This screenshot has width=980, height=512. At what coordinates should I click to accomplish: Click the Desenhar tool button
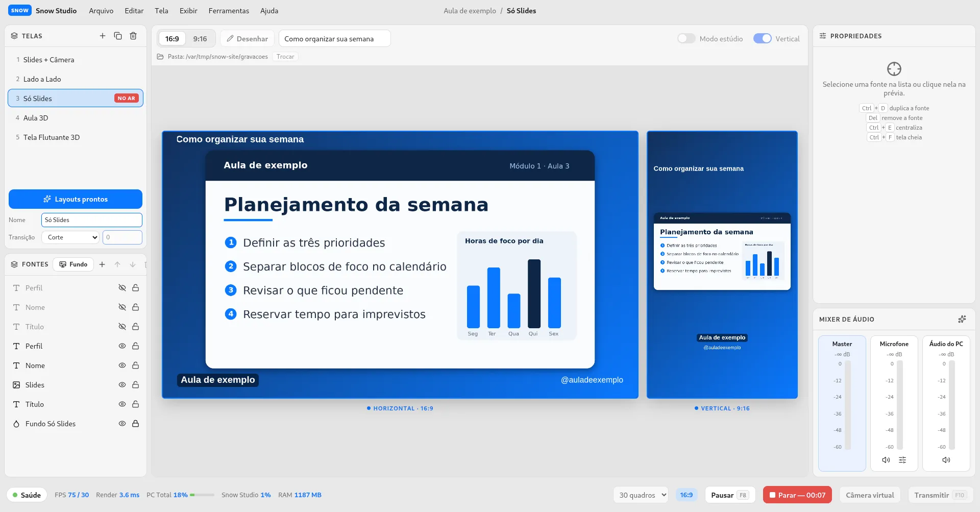[248, 39]
